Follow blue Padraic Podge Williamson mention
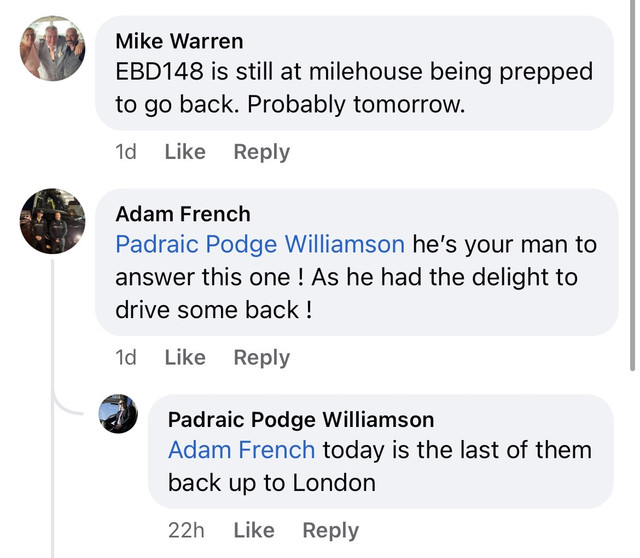The width and height of the screenshot is (640, 558). tap(260, 245)
